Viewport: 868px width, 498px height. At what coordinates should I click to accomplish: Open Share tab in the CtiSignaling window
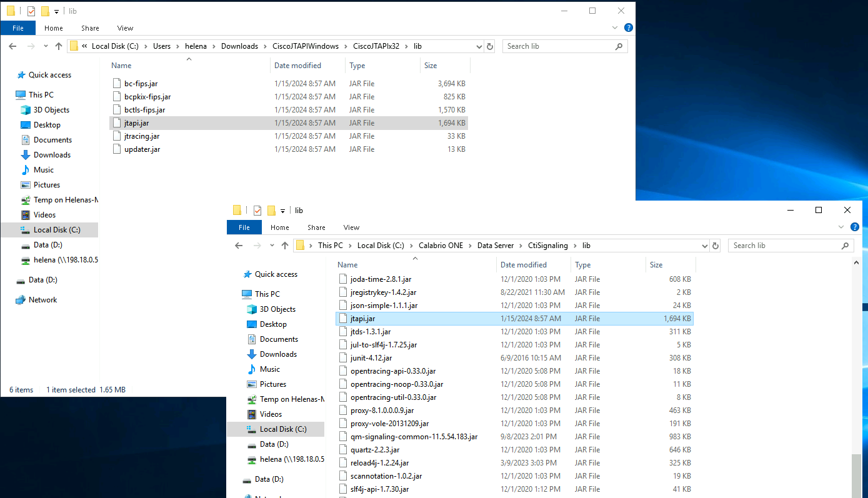[x=316, y=227]
